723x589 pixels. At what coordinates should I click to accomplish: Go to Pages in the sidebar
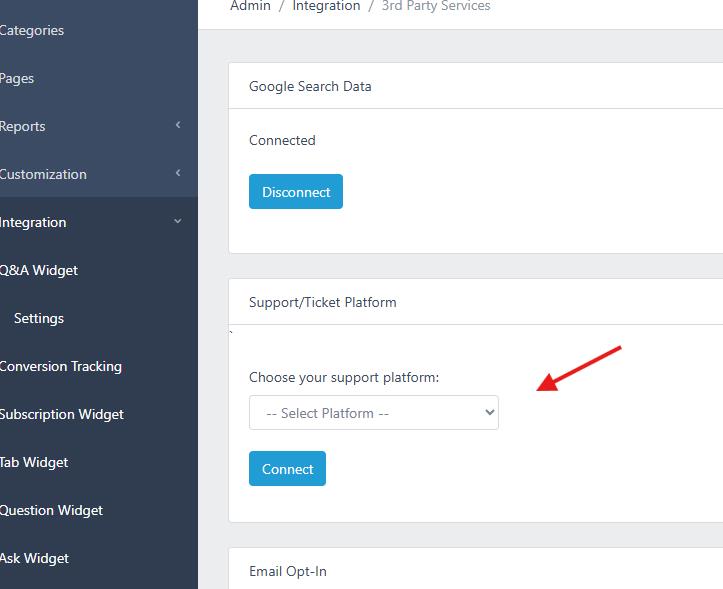coord(17,78)
